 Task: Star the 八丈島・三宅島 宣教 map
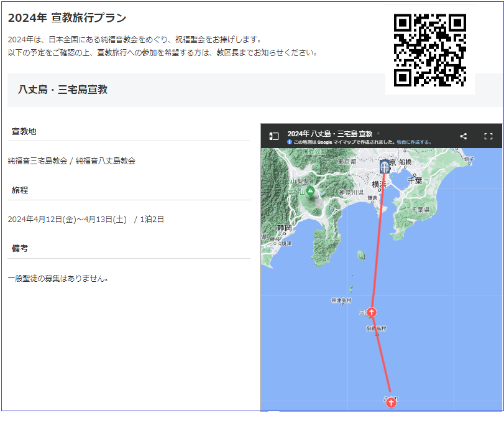(378, 134)
